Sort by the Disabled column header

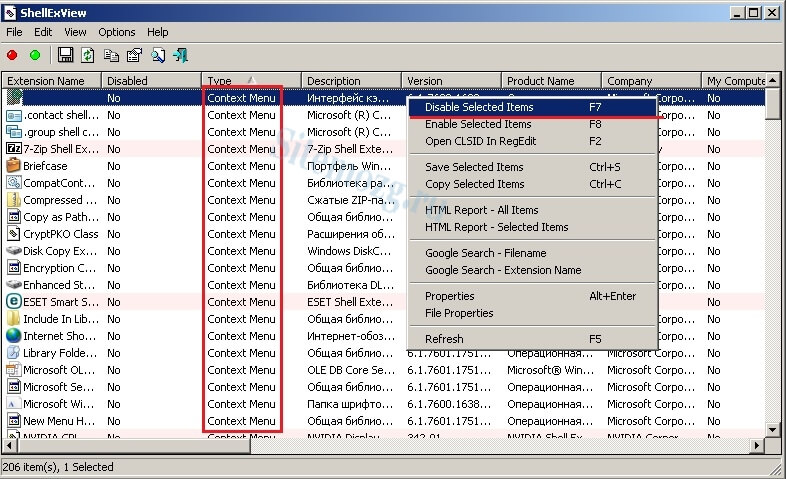[151, 81]
